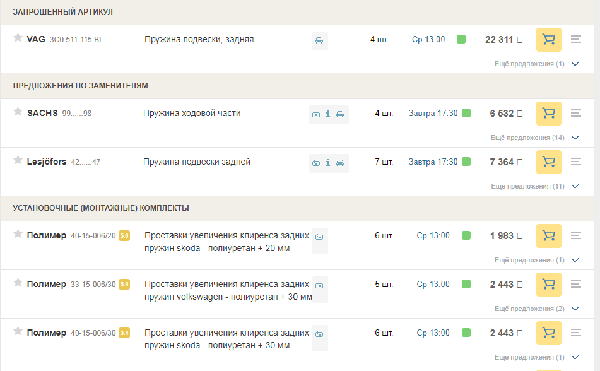This screenshot has height=371, width=600.
Task: Click '5 шт.' quantity in Полимер 33-15-008/30 row
Action: pyautogui.click(x=383, y=284)
